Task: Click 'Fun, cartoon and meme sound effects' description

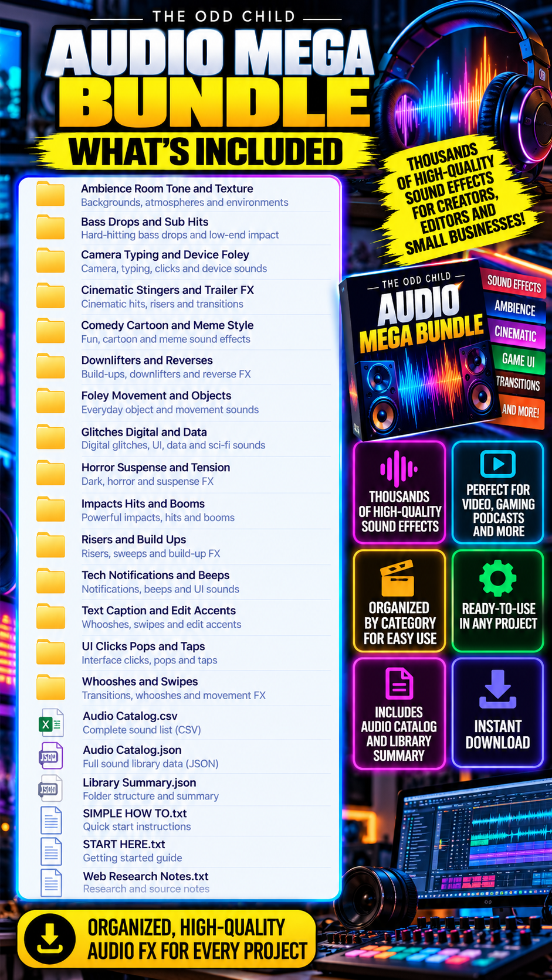Action: click(x=165, y=339)
